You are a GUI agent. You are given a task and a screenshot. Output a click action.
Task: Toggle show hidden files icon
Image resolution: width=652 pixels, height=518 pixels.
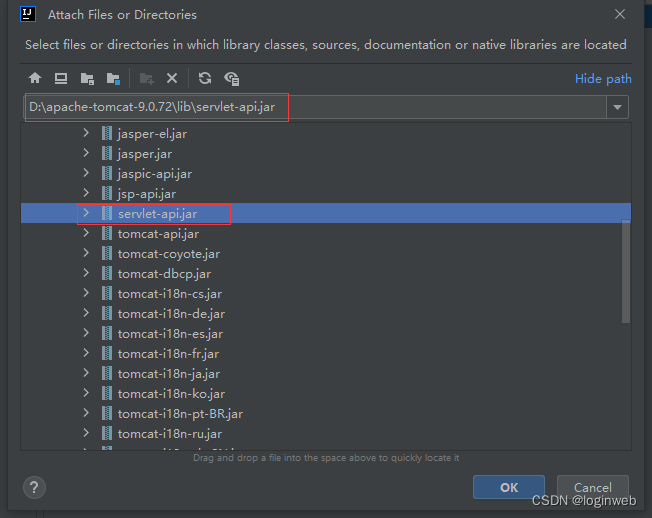(x=232, y=78)
